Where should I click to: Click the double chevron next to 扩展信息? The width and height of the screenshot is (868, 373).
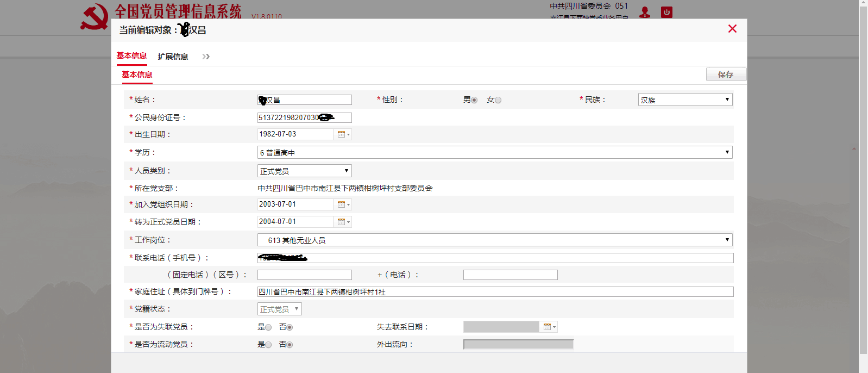click(x=206, y=57)
